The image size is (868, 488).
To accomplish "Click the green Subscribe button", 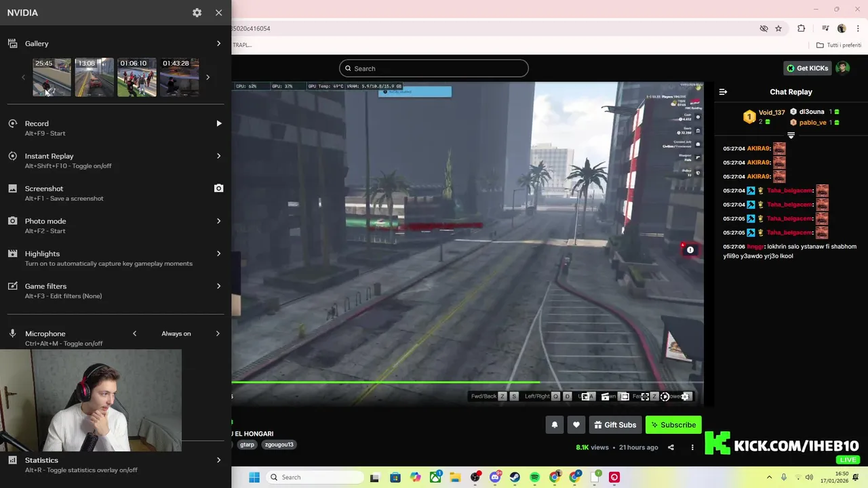I will tap(673, 425).
